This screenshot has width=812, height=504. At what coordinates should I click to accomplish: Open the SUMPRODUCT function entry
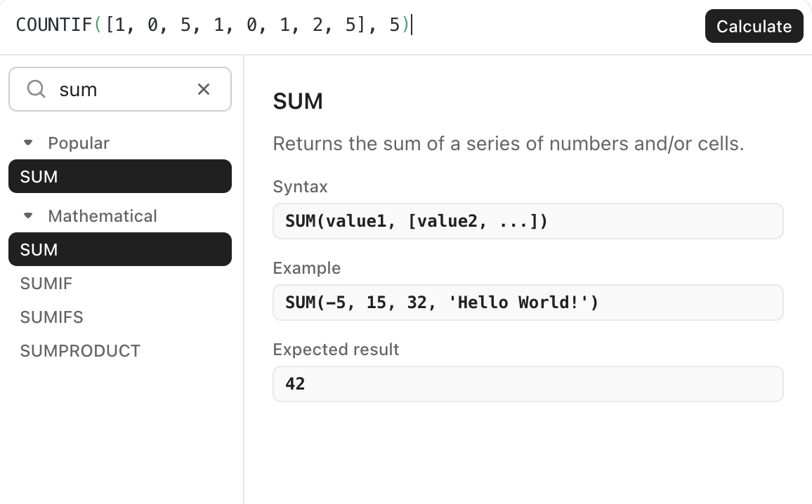point(80,350)
